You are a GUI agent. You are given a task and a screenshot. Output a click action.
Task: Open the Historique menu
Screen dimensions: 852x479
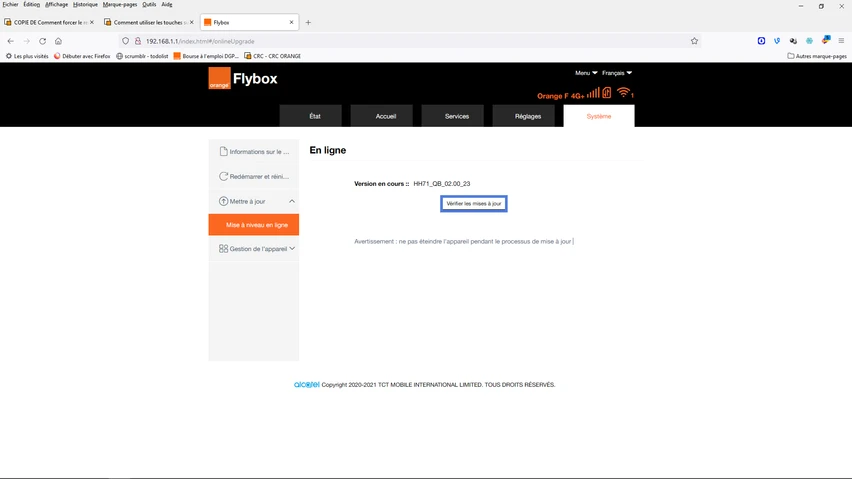85,4
